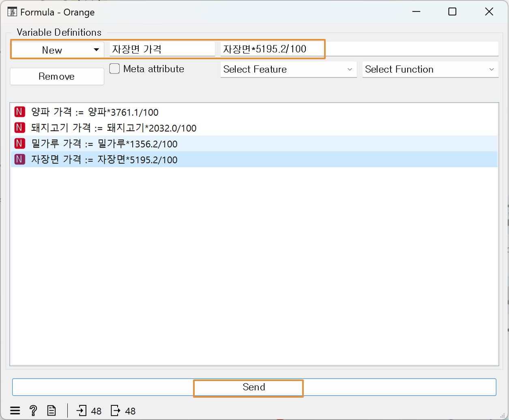Click the output count 48 in status bar
This screenshot has width=509, height=420.
130,411
